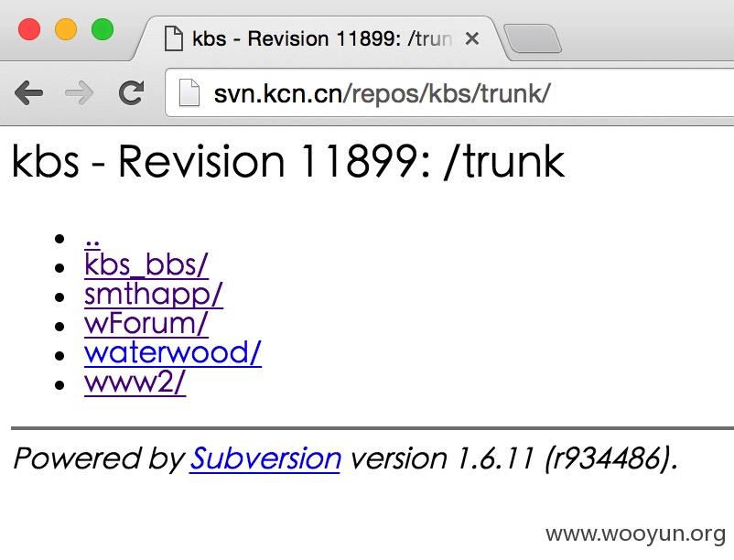Go back with the browser back arrow
This screenshot has height=560, width=734.
click(x=29, y=92)
